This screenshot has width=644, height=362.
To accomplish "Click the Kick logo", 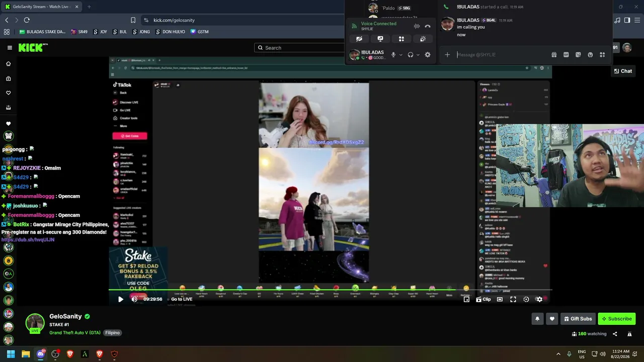I will [33, 47].
